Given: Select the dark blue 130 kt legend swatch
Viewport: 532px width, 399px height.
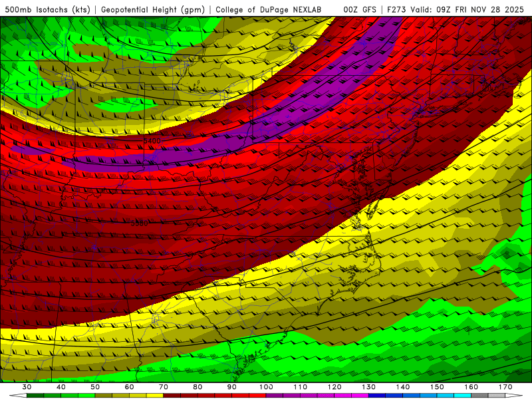Looking at the screenshot, I should click(377, 396).
